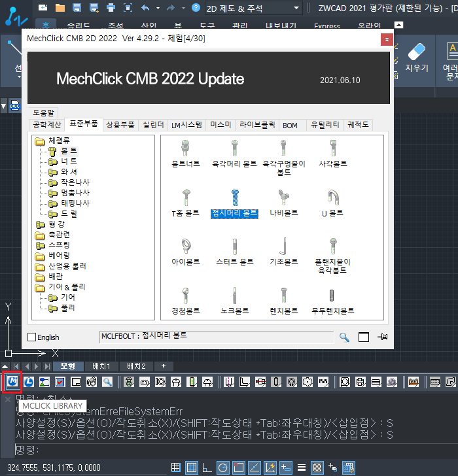Click the magnifier search icon in dialog
The image size is (458, 476).
[344, 337]
